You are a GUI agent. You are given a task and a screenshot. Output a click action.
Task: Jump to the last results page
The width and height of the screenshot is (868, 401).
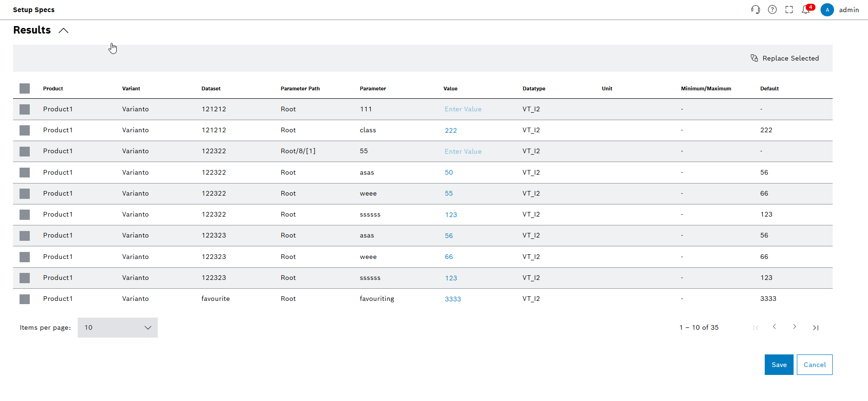click(x=815, y=328)
